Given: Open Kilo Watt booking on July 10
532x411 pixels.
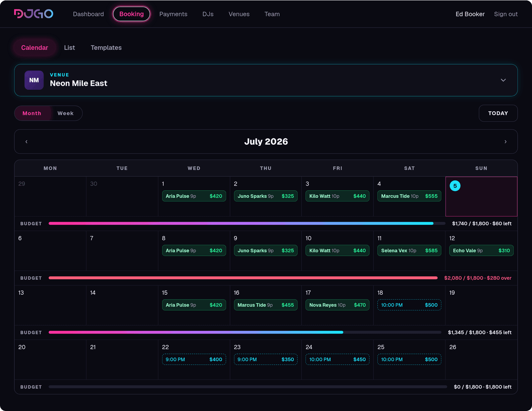Looking at the screenshot, I should [337, 251].
